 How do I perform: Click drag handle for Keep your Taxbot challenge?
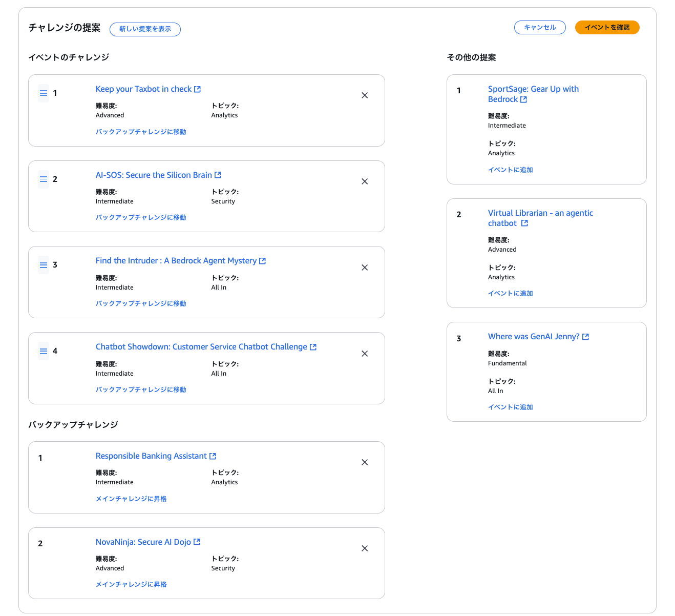(44, 93)
